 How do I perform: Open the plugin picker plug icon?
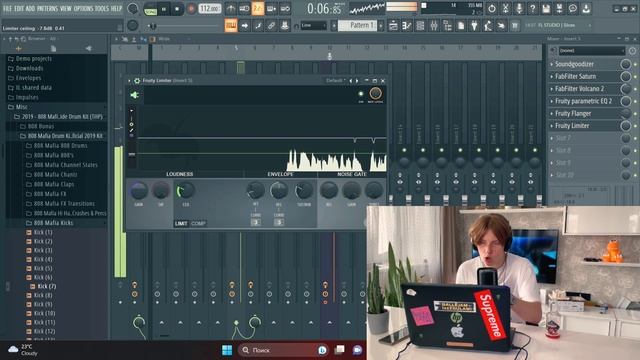(474, 26)
